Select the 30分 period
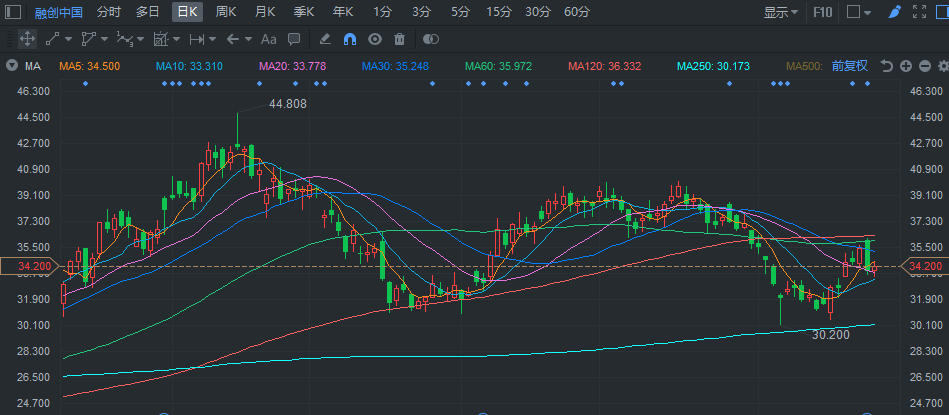 click(538, 11)
